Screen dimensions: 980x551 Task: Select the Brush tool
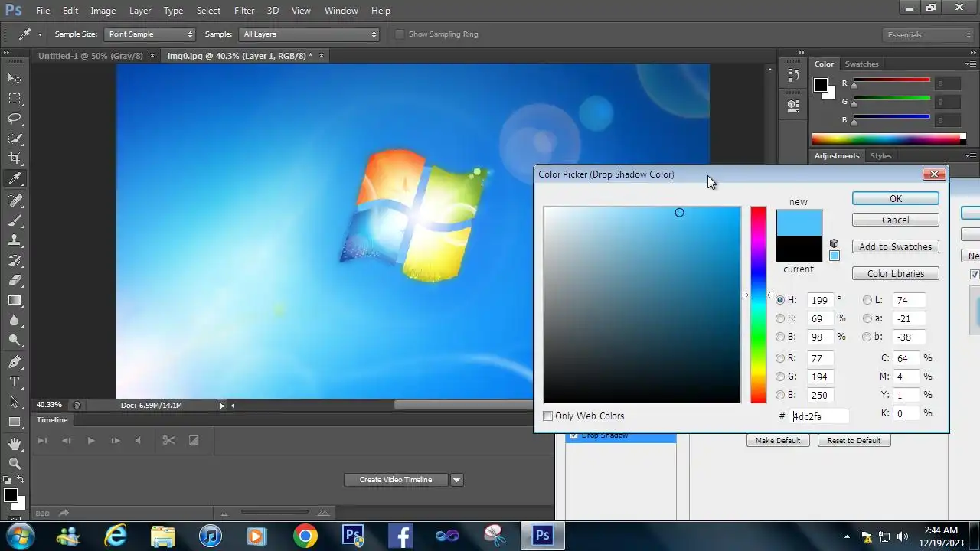(15, 220)
